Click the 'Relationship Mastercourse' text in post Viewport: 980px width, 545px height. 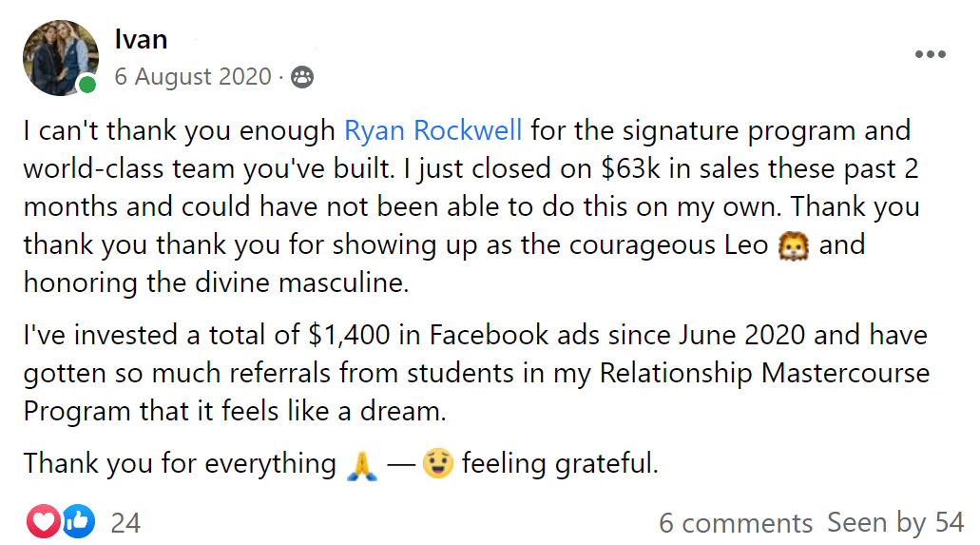pyautogui.click(x=763, y=374)
